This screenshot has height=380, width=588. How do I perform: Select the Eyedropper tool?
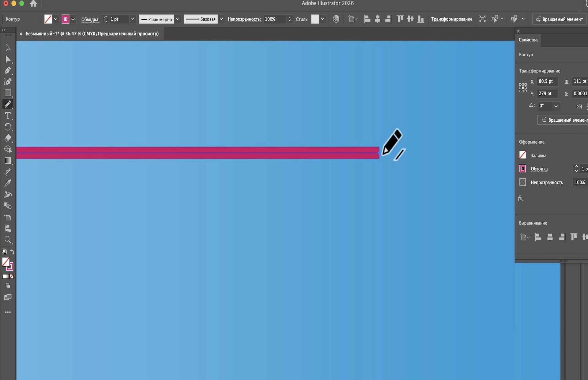8,183
